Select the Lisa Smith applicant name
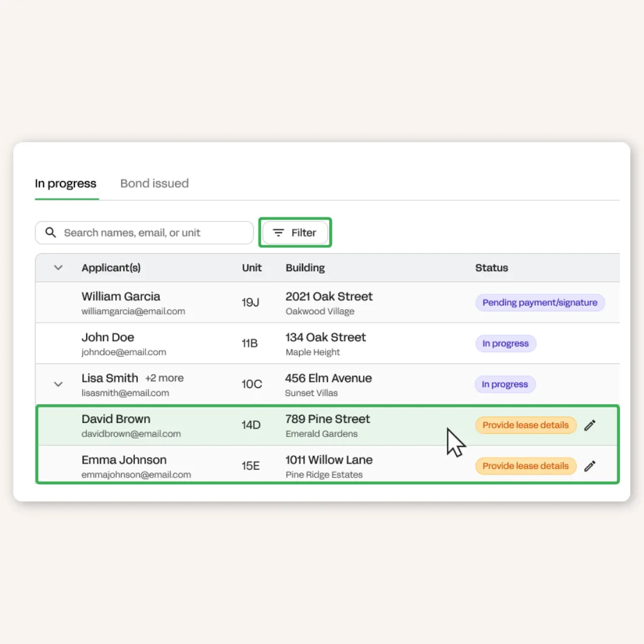Viewport: 644px width, 644px height. pyautogui.click(x=110, y=378)
